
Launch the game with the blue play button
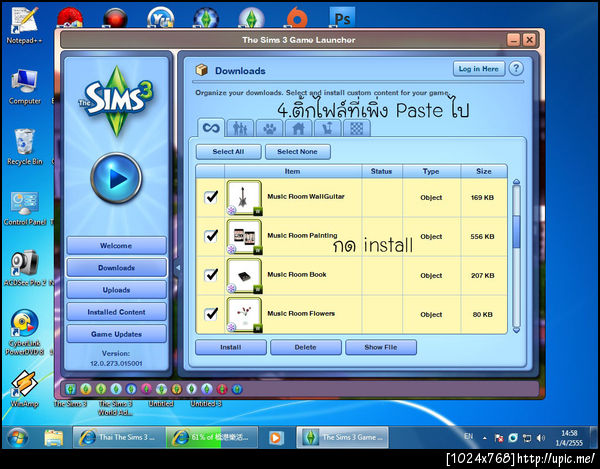coord(116,178)
